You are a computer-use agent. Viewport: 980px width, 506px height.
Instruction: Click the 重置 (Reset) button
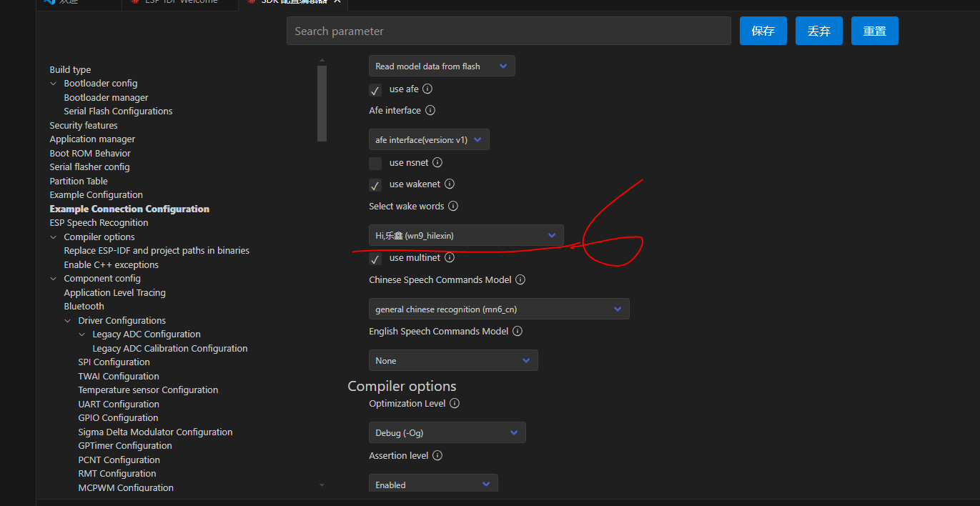click(874, 31)
